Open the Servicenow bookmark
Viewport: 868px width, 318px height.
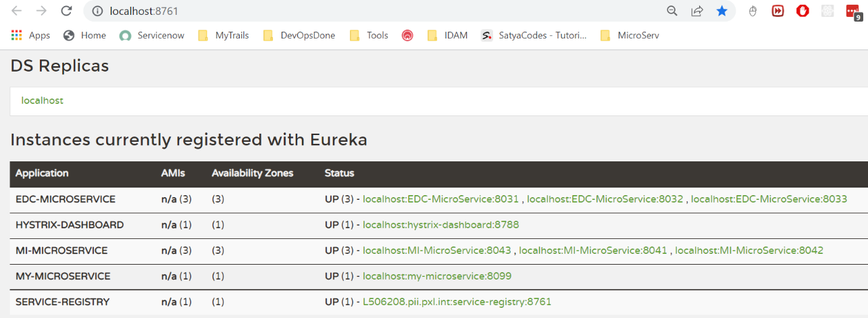[x=152, y=35]
